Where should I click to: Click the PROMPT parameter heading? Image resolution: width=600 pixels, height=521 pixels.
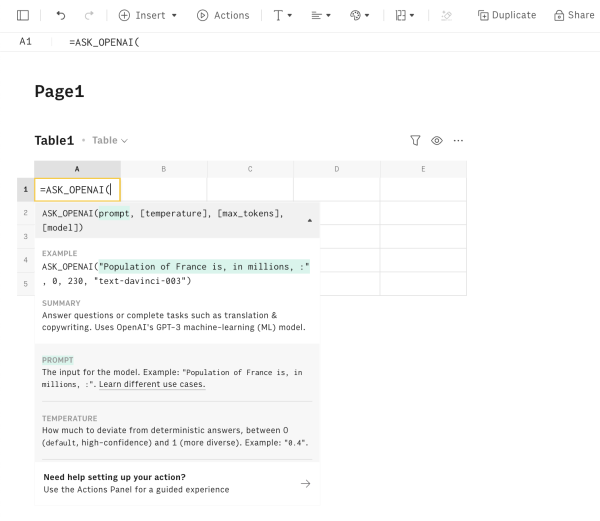[x=57, y=360]
